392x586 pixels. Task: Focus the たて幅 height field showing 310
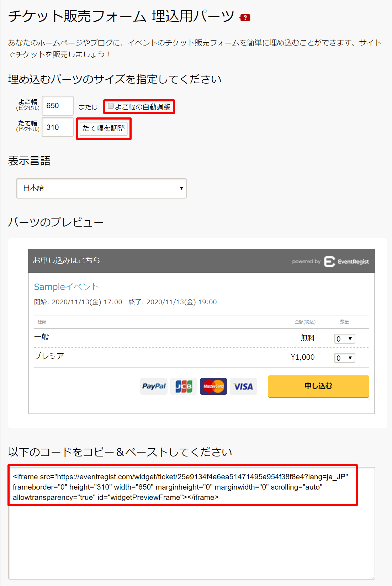tap(58, 127)
